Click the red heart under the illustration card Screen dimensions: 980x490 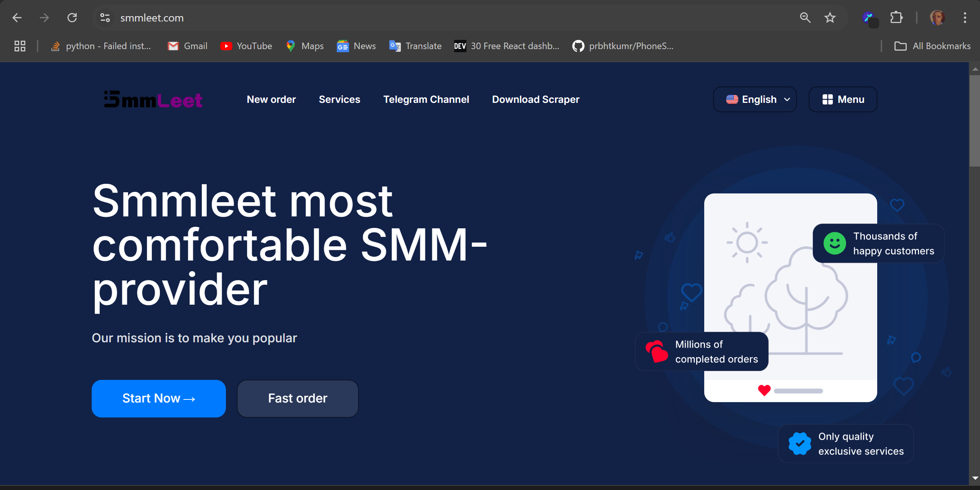764,390
